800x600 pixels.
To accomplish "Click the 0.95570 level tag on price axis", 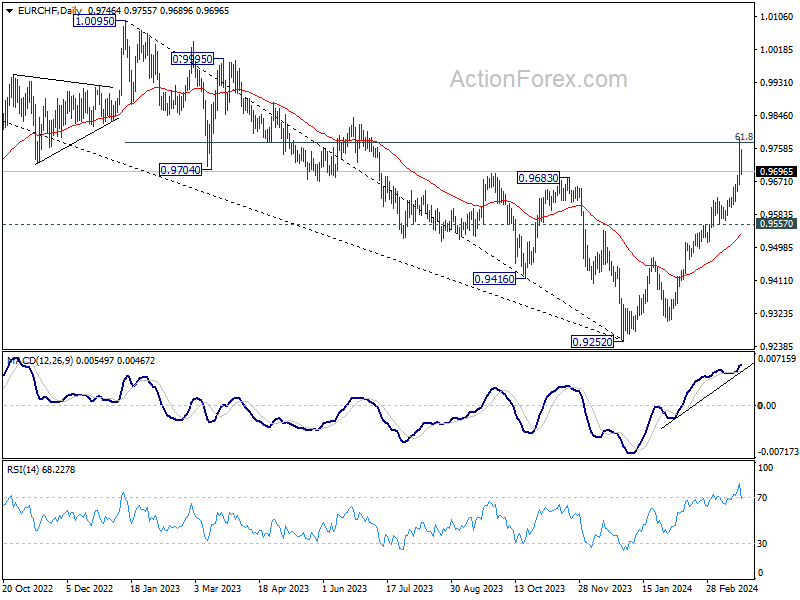I will [x=777, y=223].
